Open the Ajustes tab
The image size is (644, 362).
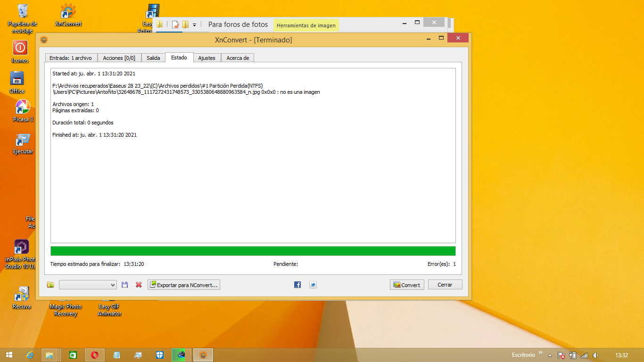(x=206, y=58)
